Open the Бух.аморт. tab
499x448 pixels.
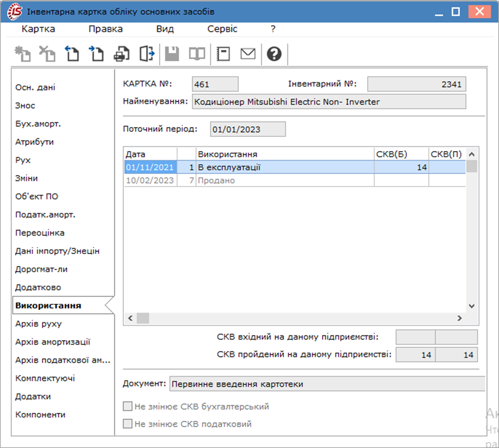click(x=38, y=124)
